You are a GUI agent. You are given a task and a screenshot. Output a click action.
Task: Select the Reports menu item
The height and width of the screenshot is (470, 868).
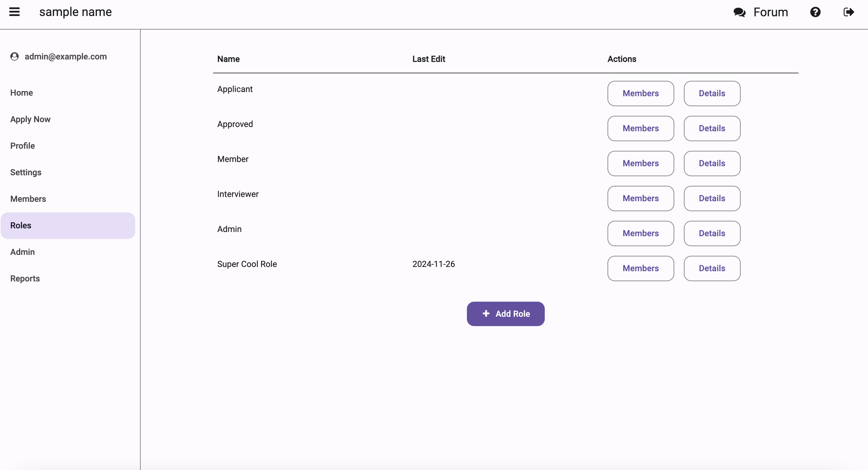point(25,278)
